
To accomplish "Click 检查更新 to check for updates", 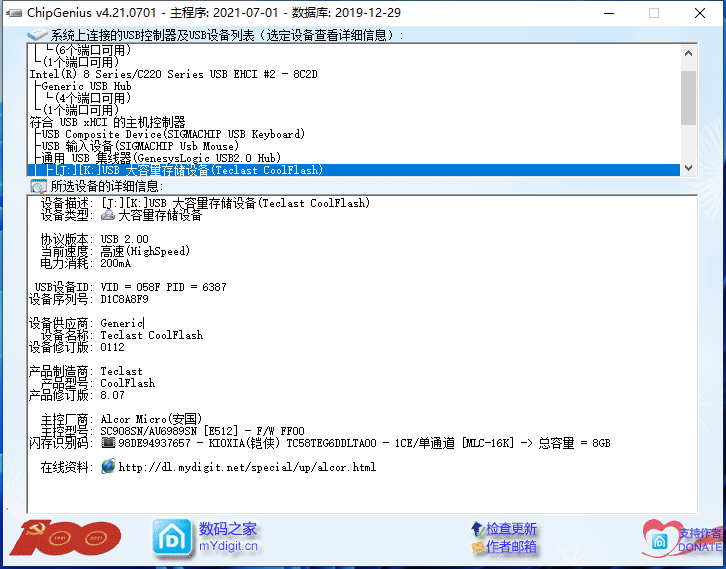I will [x=511, y=529].
